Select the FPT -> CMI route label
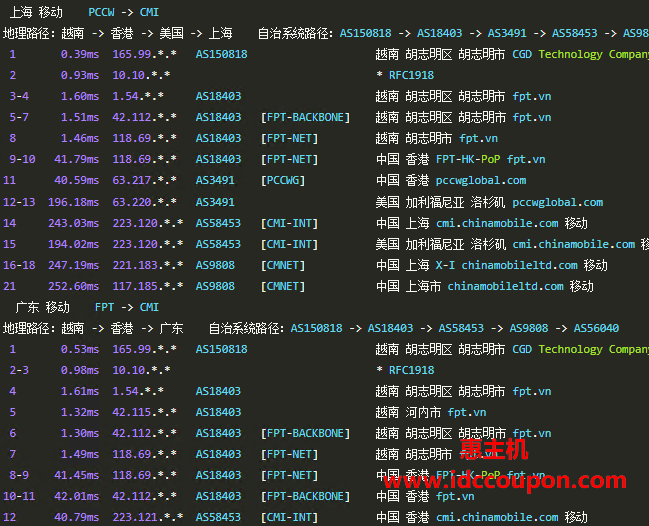The width and height of the screenshot is (649, 526). tap(127, 307)
